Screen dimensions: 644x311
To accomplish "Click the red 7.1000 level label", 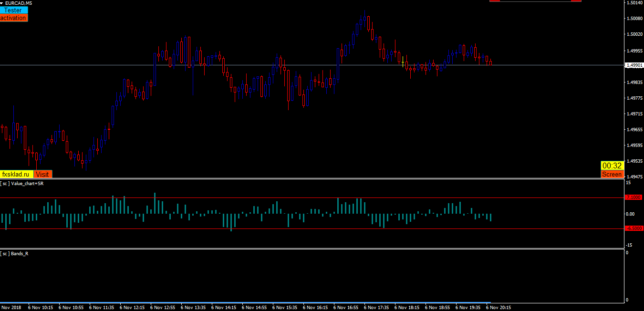I will (x=634, y=197).
